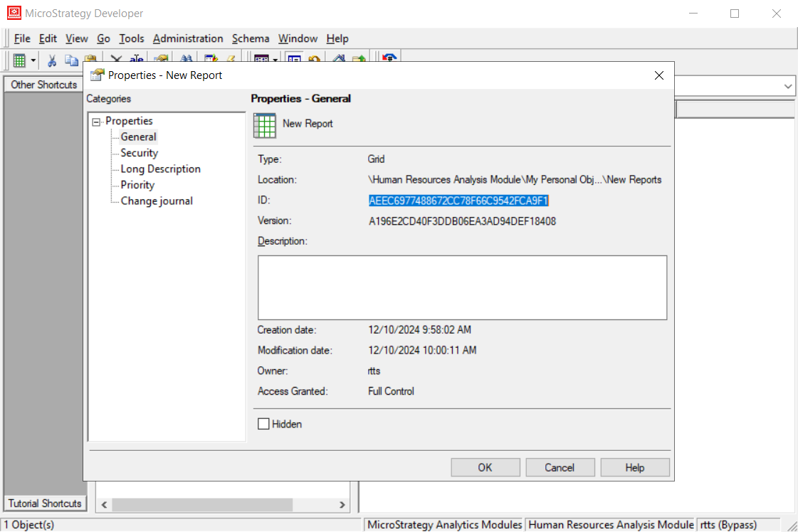Click the horizontal scrollbar left arrow
Viewport: 798px width, 532px height.
point(105,504)
